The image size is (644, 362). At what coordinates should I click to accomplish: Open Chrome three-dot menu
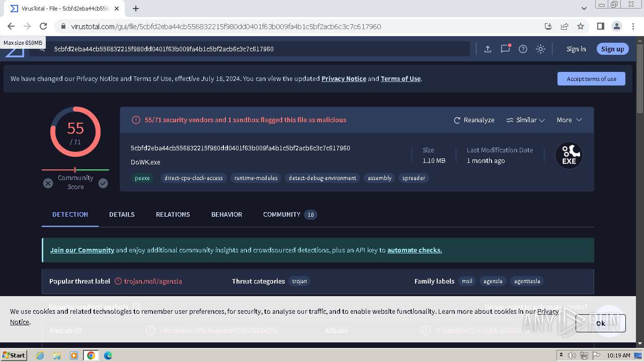click(x=633, y=26)
